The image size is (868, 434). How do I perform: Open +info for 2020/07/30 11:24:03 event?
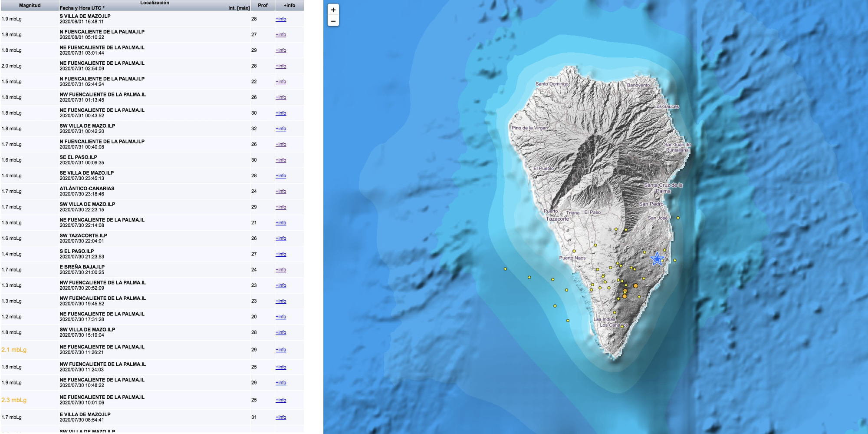tap(281, 367)
